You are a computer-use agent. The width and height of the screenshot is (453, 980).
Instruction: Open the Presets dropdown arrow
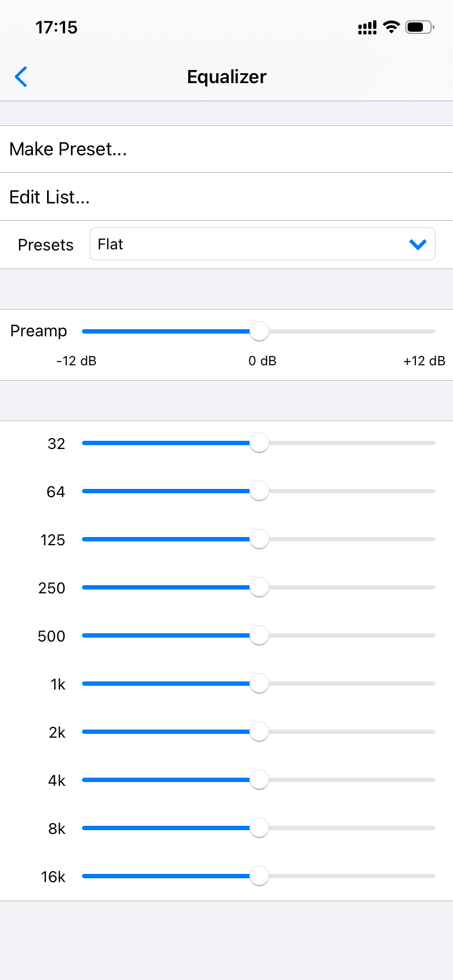pyautogui.click(x=418, y=244)
